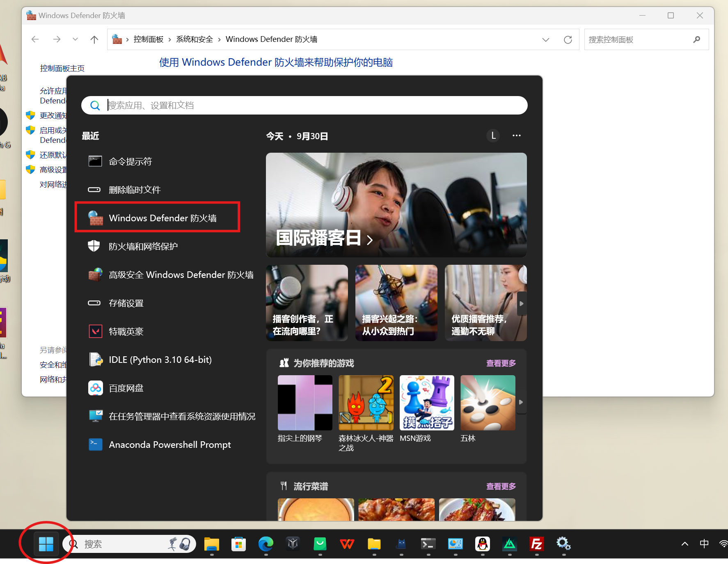Open Microsoft Store on the taskbar
728x564 pixels.
coord(238,544)
